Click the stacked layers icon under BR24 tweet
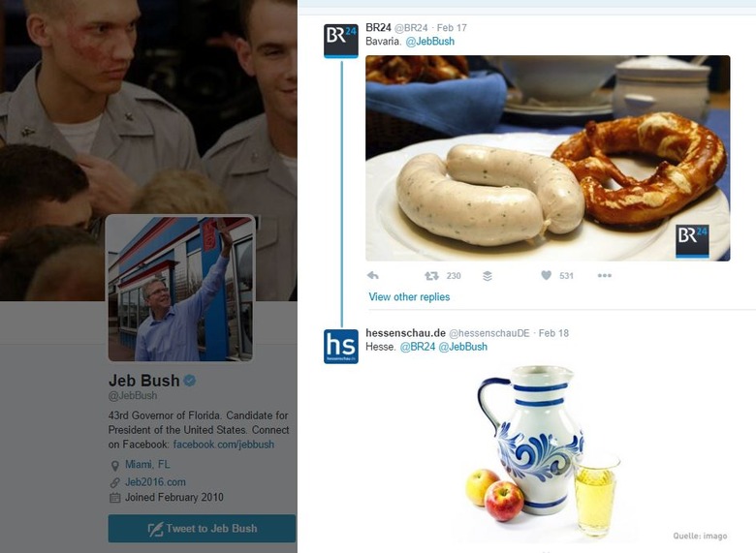The width and height of the screenshot is (756, 553). pyautogui.click(x=488, y=276)
